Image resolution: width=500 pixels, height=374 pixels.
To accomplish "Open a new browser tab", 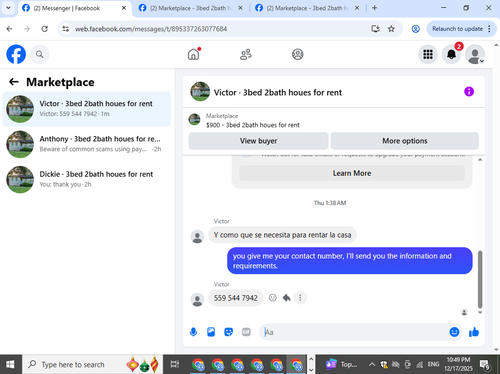I will pyautogui.click(x=374, y=8).
